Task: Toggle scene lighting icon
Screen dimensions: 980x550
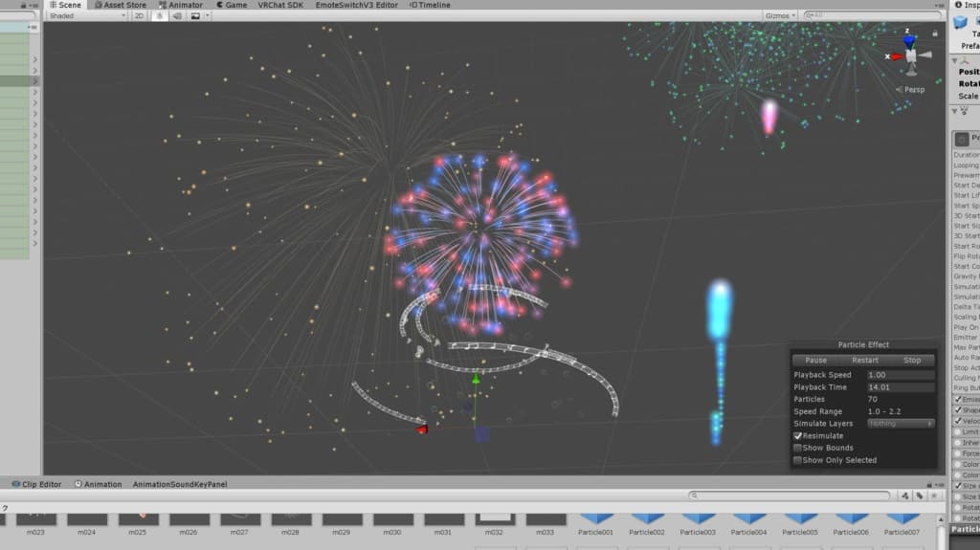Action: tap(160, 15)
